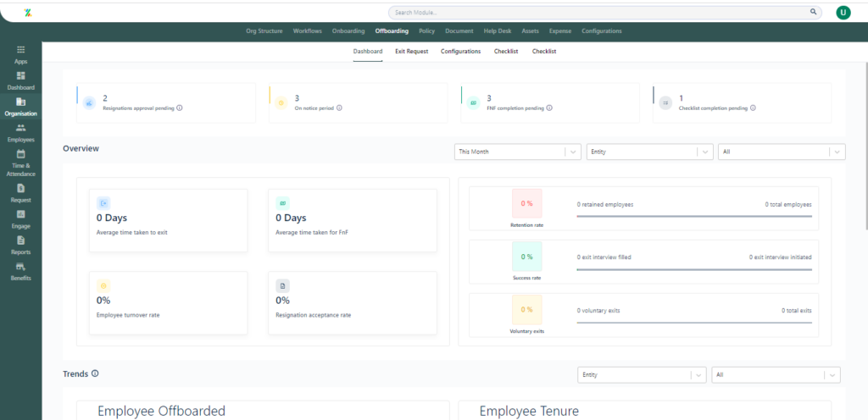Click the page vertical scrollbar
The image size is (868, 420).
point(865,146)
